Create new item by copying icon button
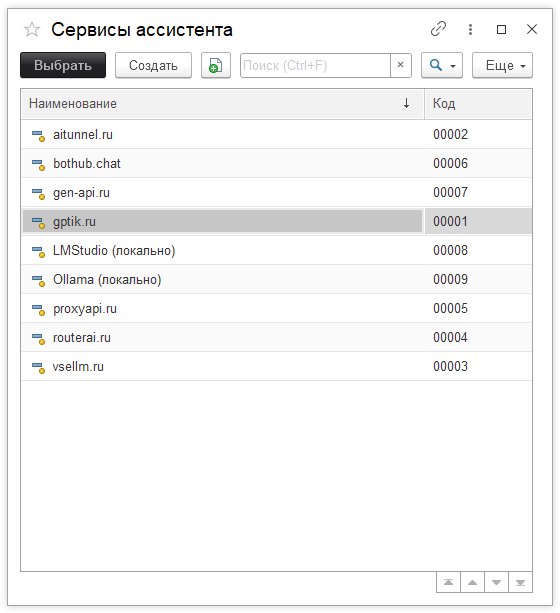Viewport: 560px width, 613px height. point(215,65)
